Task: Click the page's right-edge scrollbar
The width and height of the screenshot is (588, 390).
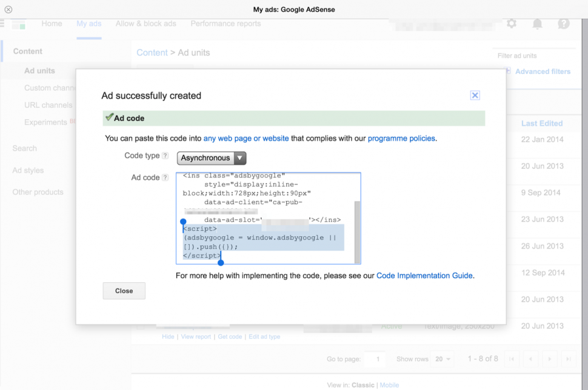Action: click(585, 204)
